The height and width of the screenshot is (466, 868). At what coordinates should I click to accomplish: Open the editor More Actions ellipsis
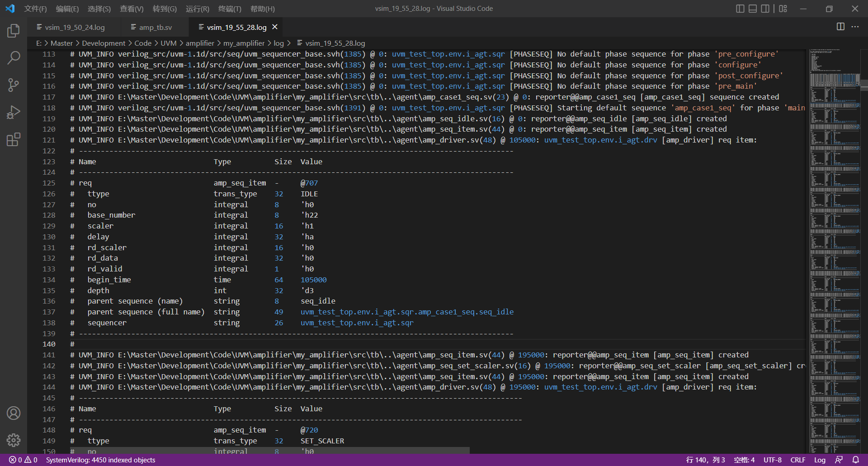pos(855,27)
